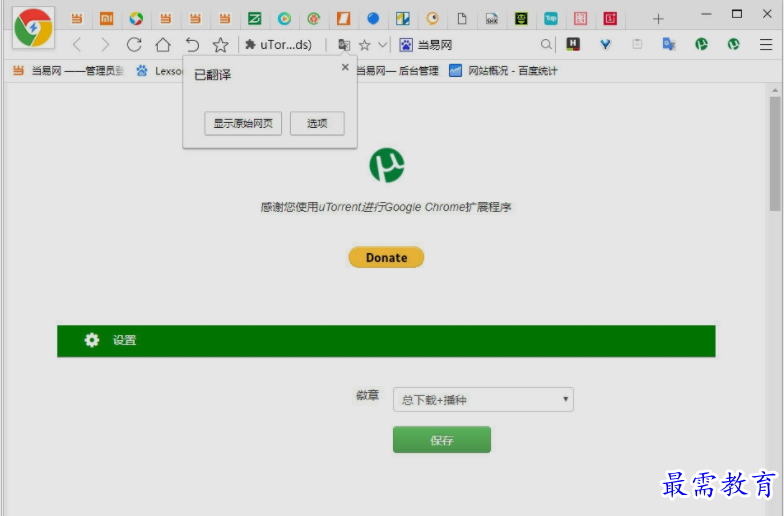The width and height of the screenshot is (784, 516).
Task: Switch to the blank document tab
Action: coord(462,19)
